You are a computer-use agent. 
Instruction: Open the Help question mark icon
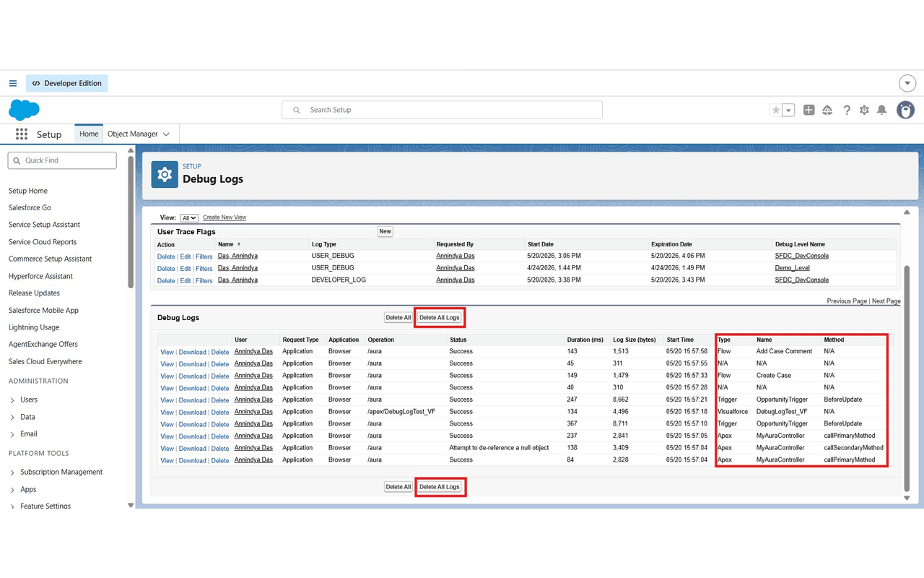click(847, 110)
